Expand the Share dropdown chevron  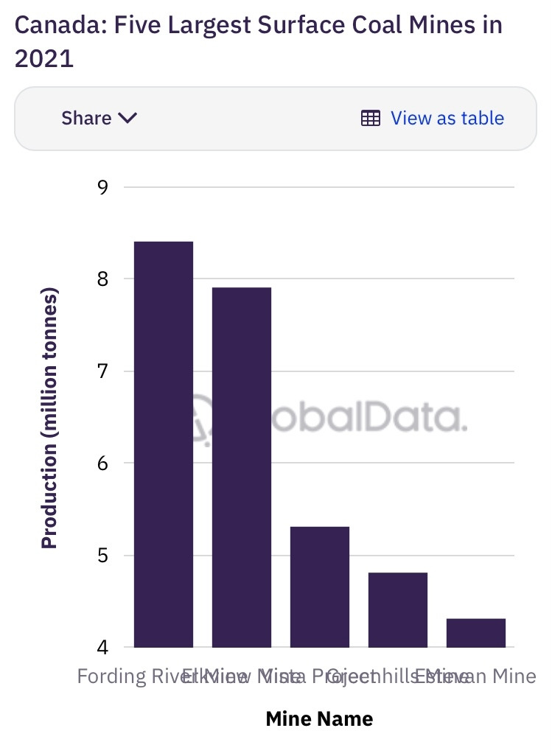pos(127,118)
